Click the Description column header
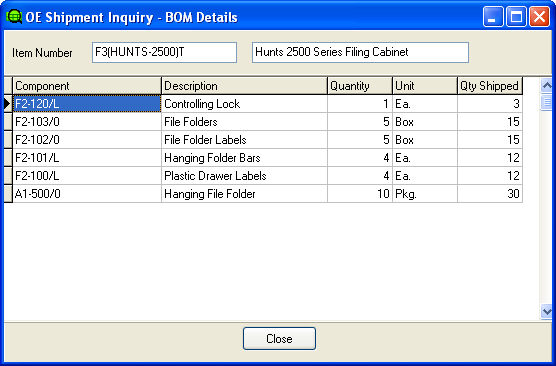The image size is (556, 366). coord(244,86)
